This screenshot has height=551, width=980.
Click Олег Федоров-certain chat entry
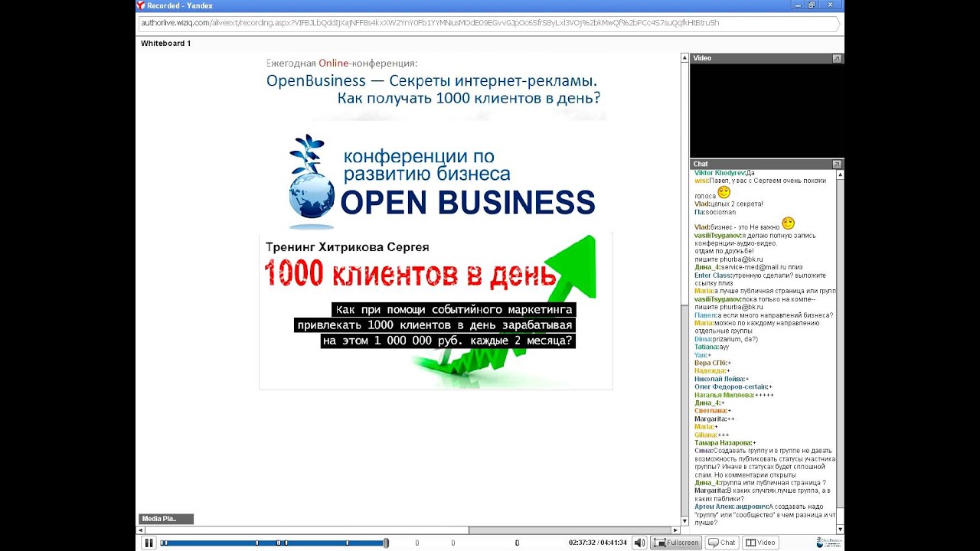[733, 386]
